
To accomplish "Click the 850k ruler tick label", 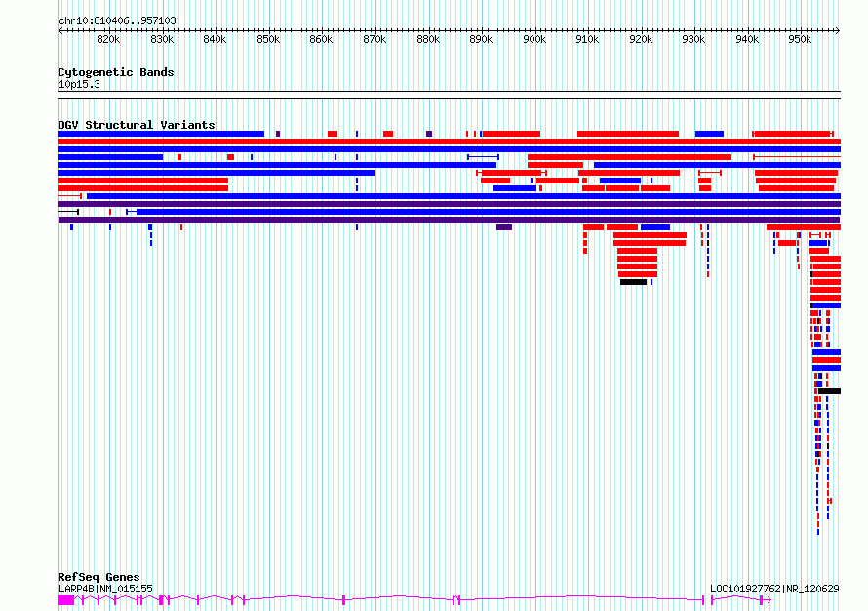I will pyautogui.click(x=268, y=39).
